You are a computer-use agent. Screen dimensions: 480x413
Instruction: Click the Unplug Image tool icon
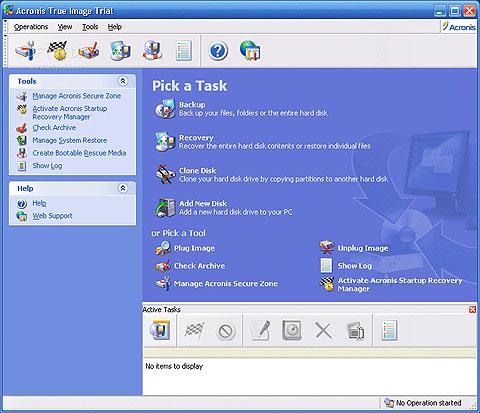click(x=327, y=248)
